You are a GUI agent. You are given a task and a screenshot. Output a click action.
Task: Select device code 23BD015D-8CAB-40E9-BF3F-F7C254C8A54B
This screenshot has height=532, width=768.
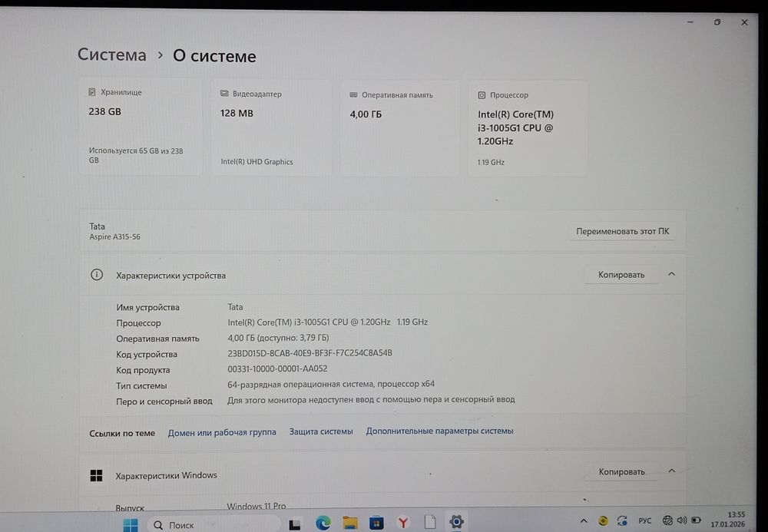click(x=310, y=353)
